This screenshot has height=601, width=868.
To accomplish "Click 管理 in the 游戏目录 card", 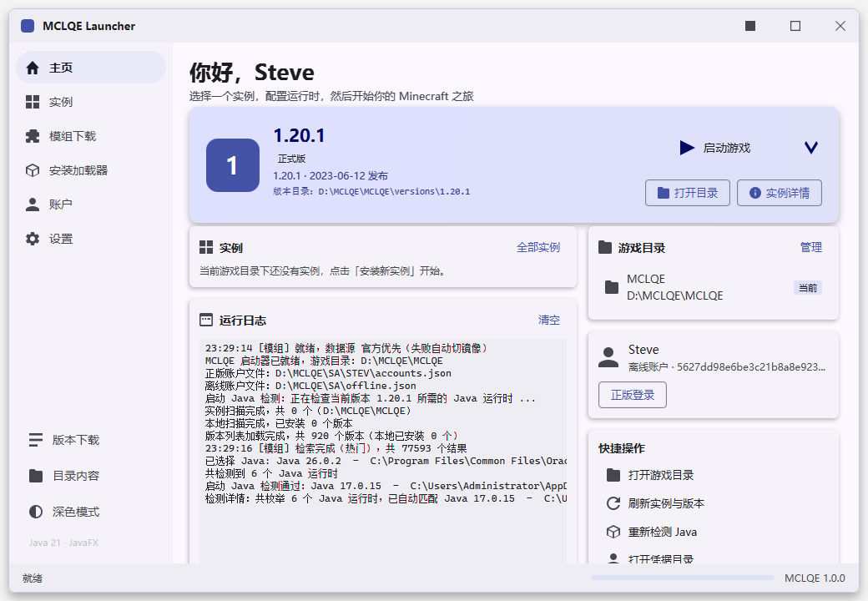I will (811, 247).
